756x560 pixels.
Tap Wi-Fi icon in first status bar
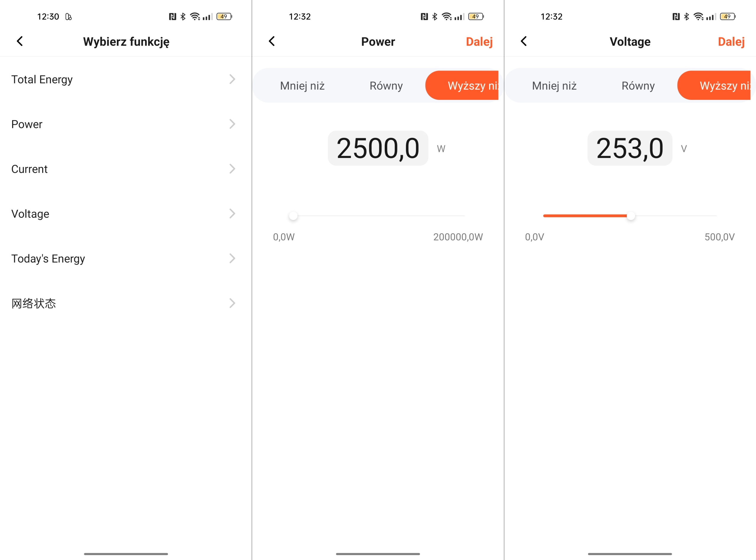pyautogui.click(x=195, y=17)
